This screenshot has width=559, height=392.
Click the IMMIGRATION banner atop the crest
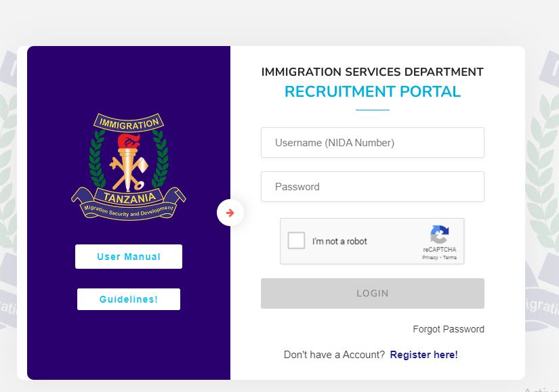[129, 123]
